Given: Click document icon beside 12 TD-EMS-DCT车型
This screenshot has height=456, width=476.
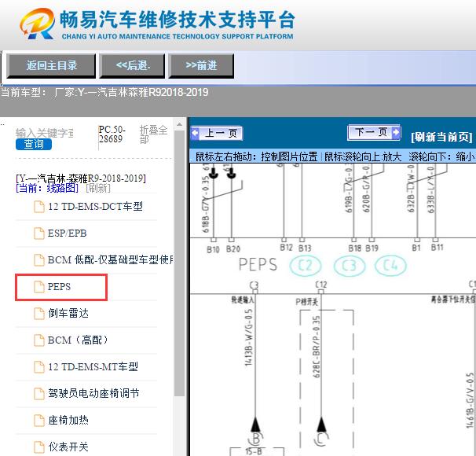Looking at the screenshot, I should pos(38,207).
